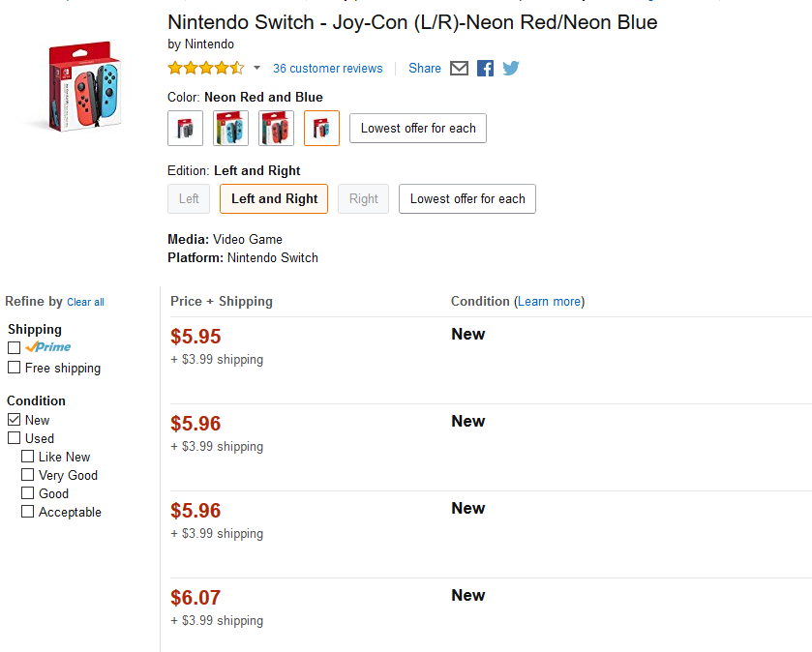Open the 36 customer reviews link
812x652 pixels.
point(327,69)
